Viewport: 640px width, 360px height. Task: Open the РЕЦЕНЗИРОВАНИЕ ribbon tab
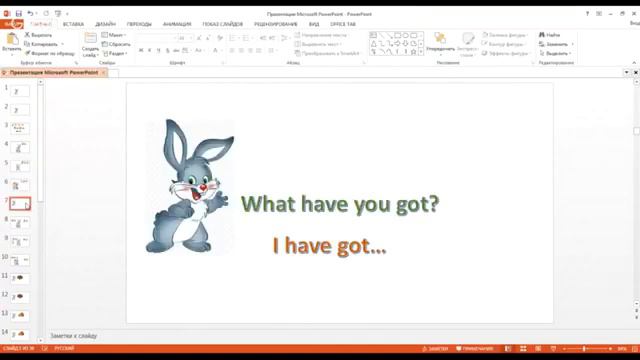pyautogui.click(x=276, y=24)
